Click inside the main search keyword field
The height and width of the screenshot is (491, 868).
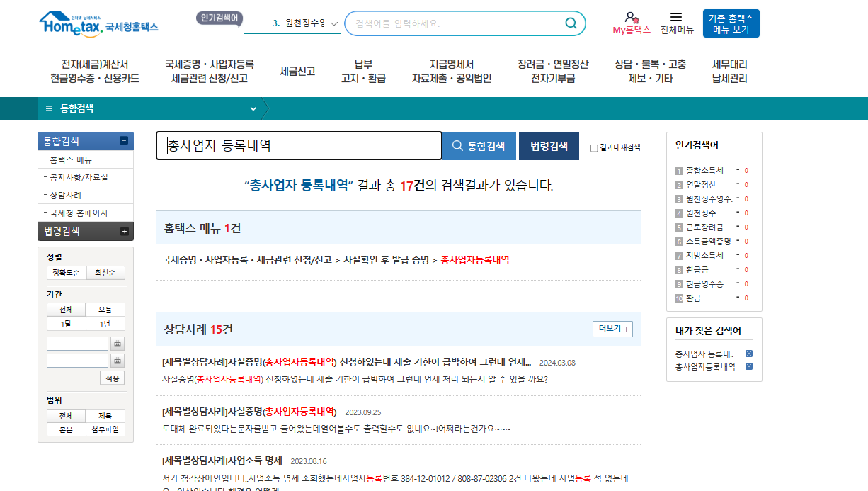click(297, 145)
